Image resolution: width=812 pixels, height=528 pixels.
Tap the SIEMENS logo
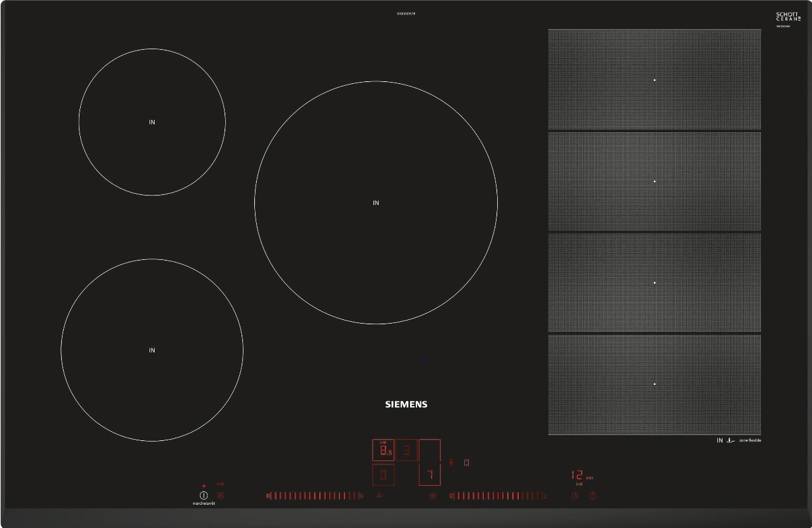pyautogui.click(x=406, y=404)
